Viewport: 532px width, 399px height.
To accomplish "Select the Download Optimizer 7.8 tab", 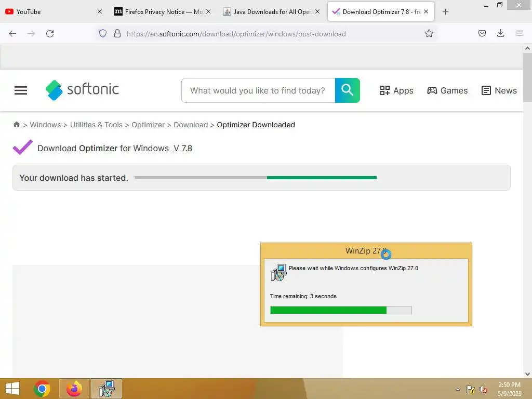I will coord(381,12).
